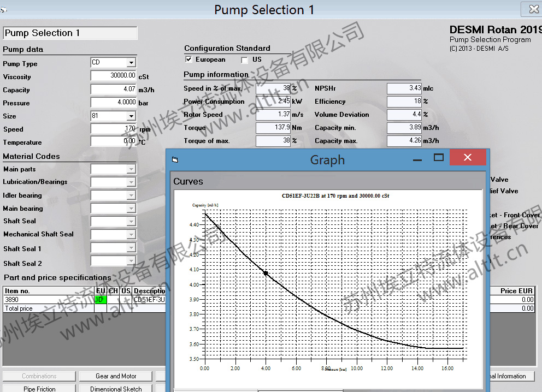Toggle the European configuration checkbox
Image resolution: width=542 pixels, height=392 pixels.
pyautogui.click(x=188, y=60)
